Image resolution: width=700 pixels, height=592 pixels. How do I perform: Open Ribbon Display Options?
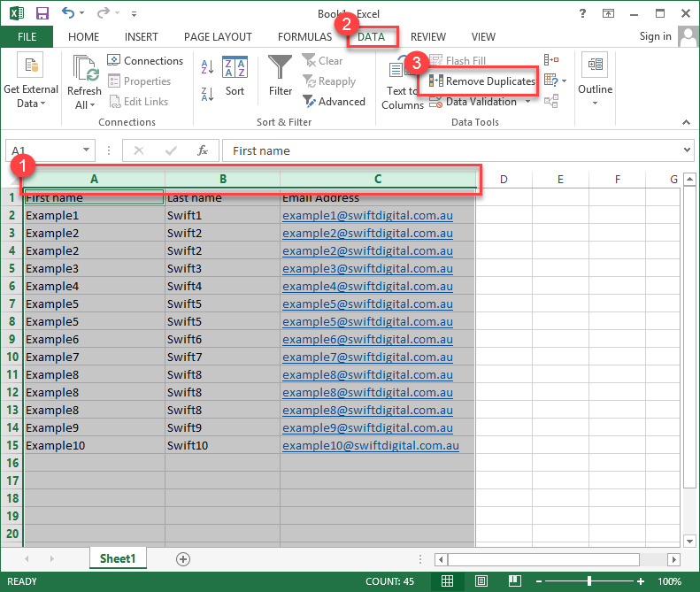coord(608,13)
